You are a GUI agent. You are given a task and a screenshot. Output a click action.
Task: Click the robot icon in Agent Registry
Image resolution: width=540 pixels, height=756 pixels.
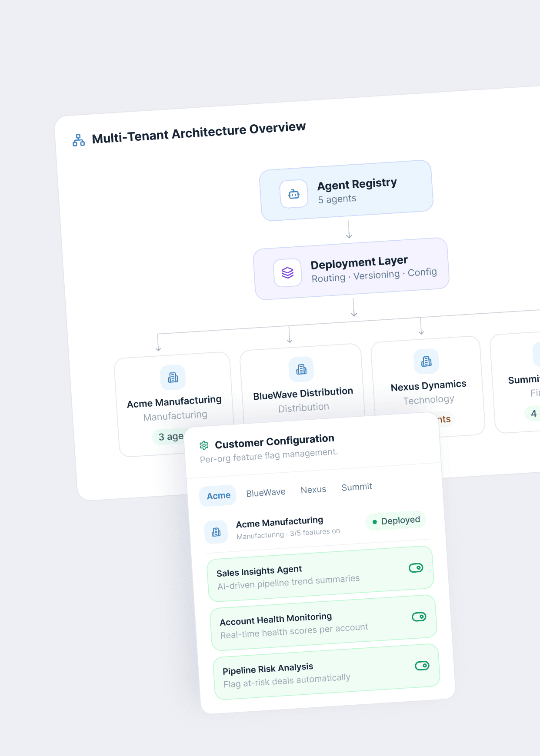click(x=294, y=194)
